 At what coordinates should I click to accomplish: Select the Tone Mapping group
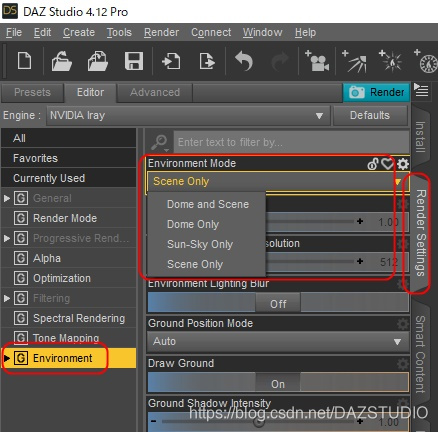point(68,338)
